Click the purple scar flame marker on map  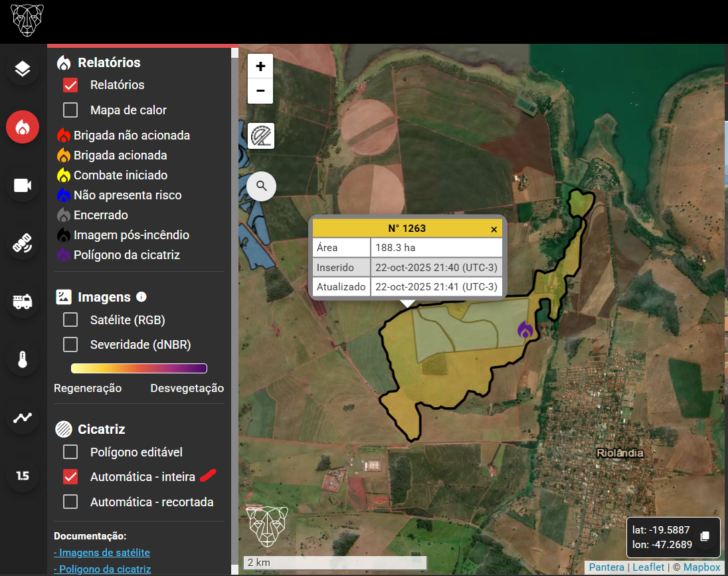click(525, 330)
